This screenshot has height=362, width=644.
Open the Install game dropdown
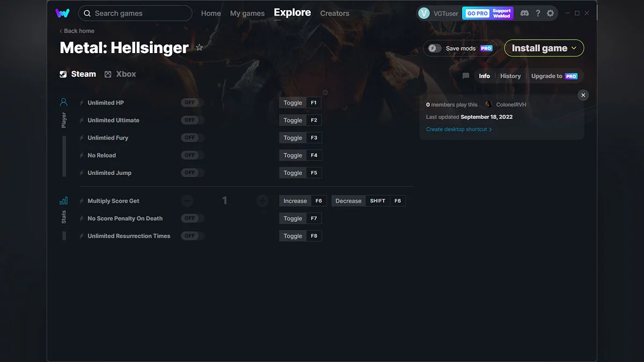544,48
